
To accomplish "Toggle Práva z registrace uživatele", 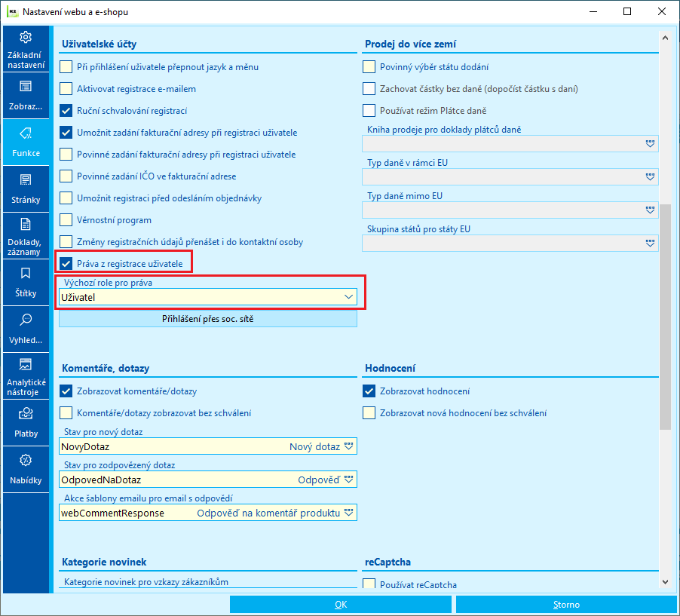I will (66, 264).
